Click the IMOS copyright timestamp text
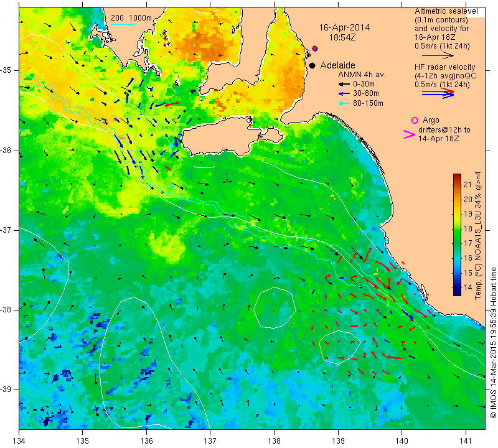This screenshot has width=498, height=448. tap(493, 343)
